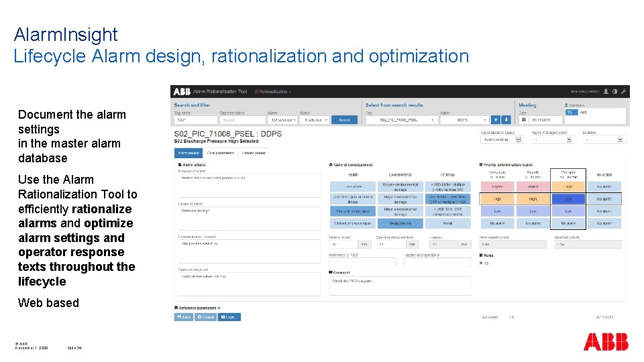Select Major environmental damage consequence

pos(400,199)
